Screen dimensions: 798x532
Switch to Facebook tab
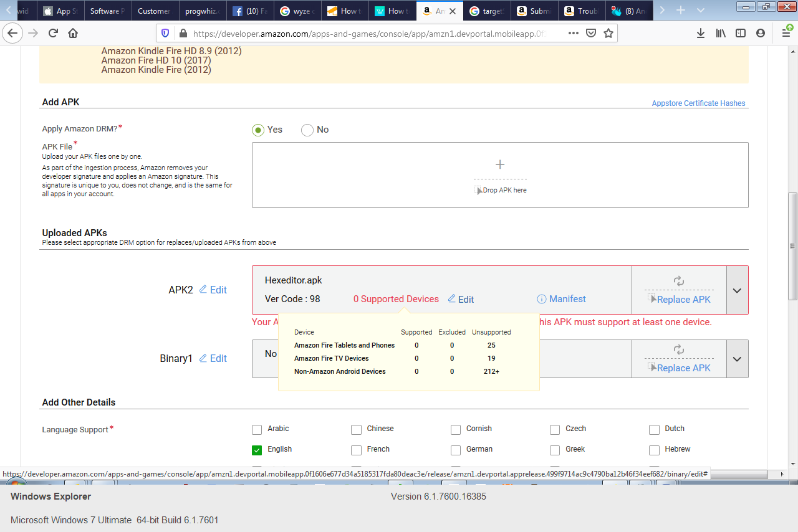point(249,11)
